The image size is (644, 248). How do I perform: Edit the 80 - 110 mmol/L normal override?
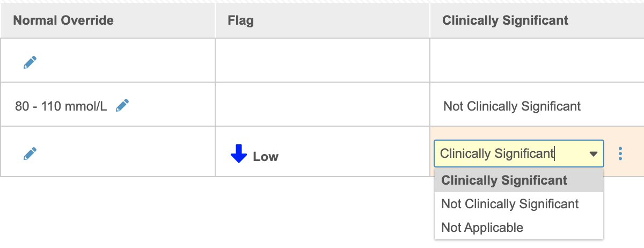point(122,105)
